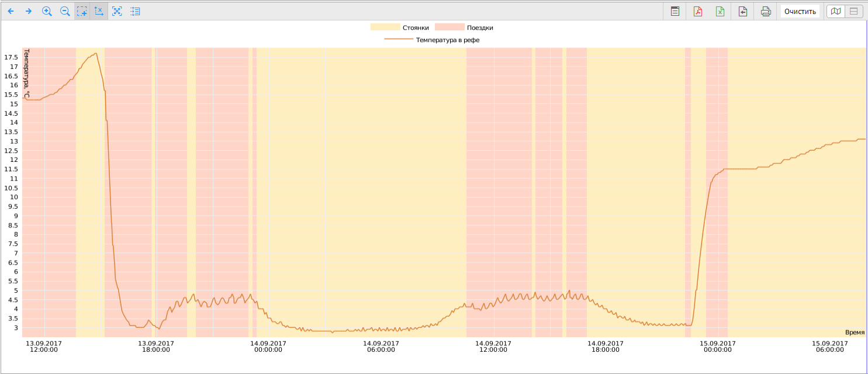Click the import file icon
The height and width of the screenshot is (374, 868).
(x=743, y=11)
